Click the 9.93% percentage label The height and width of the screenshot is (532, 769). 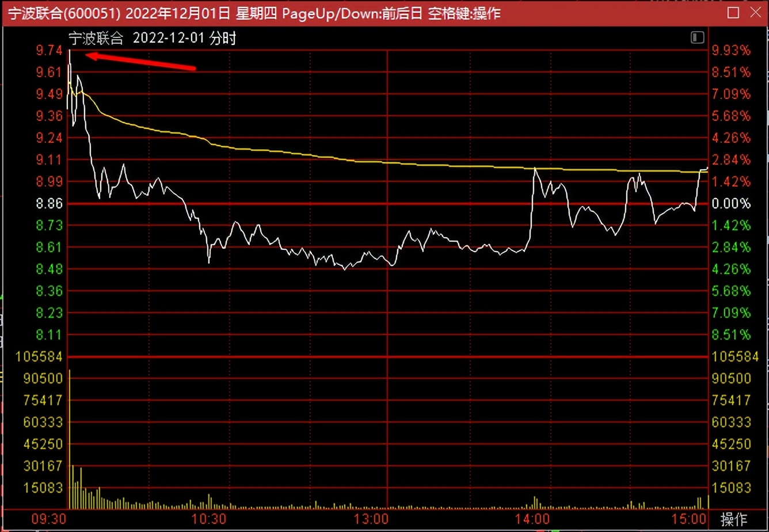tap(732, 51)
